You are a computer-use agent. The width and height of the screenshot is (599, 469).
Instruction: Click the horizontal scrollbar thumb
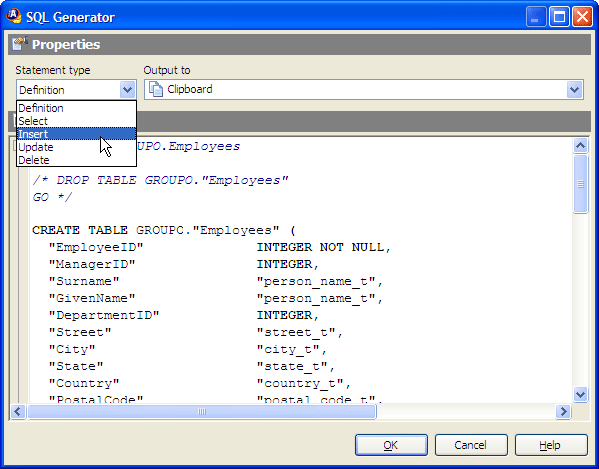click(x=202, y=411)
